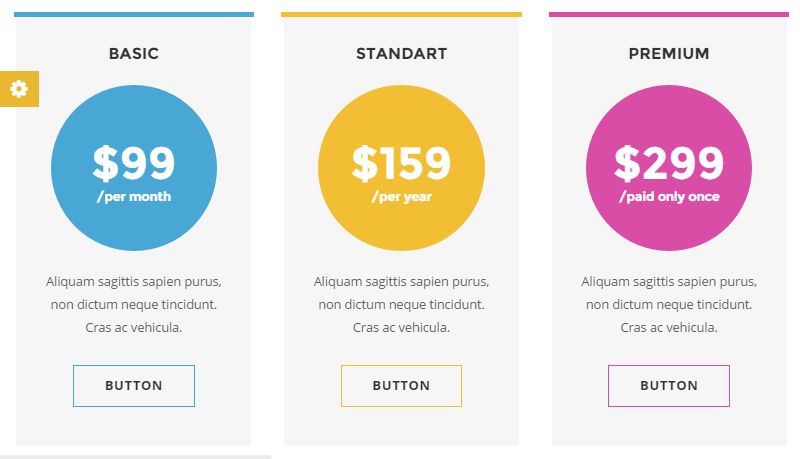Screen dimensions: 800x459
Task: Click the STANDART plan heading
Action: (402, 54)
